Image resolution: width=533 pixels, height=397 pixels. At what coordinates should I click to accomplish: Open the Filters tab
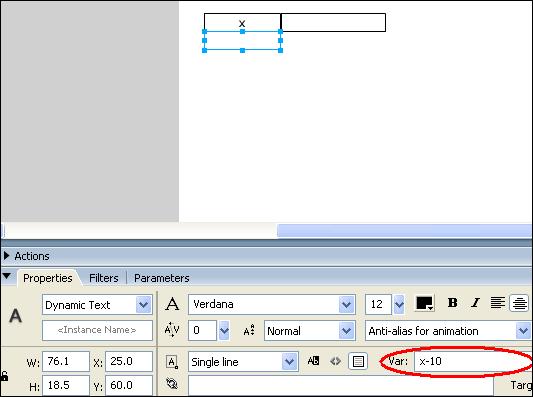tap(104, 278)
